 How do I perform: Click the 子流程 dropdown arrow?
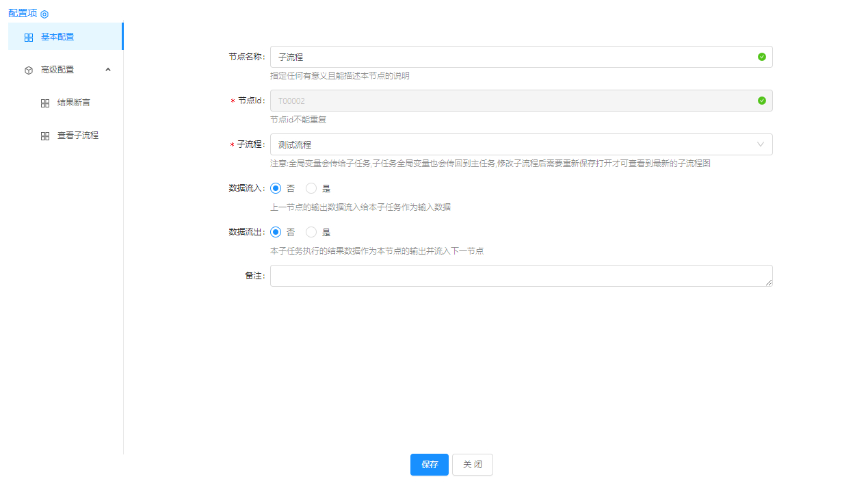pyautogui.click(x=761, y=144)
